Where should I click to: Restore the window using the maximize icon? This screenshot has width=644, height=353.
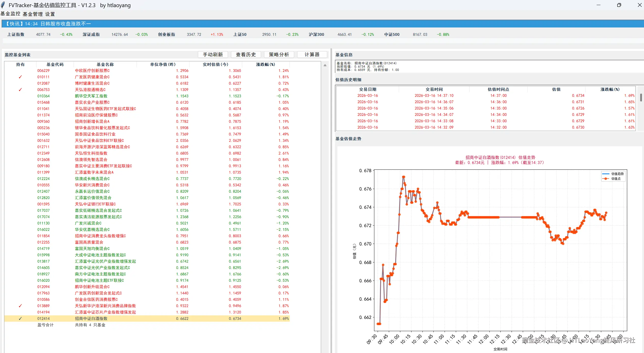[x=619, y=5]
